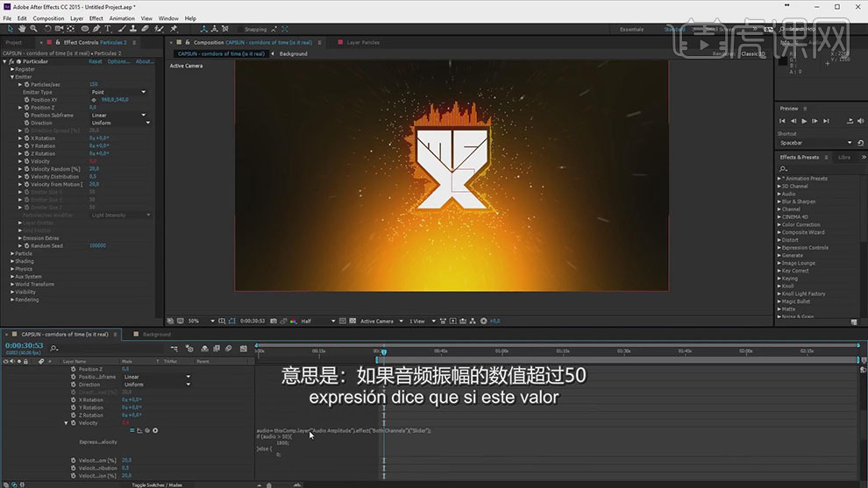Expand the Distort effects category
The image size is (868, 488).
(x=779, y=240)
